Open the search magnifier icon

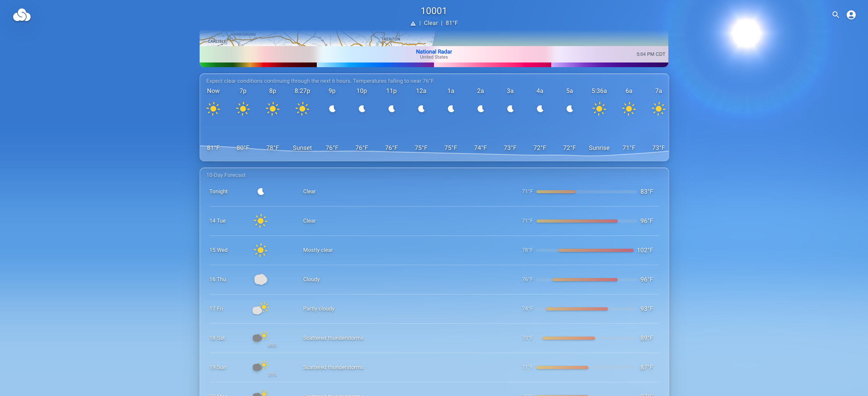(x=836, y=15)
